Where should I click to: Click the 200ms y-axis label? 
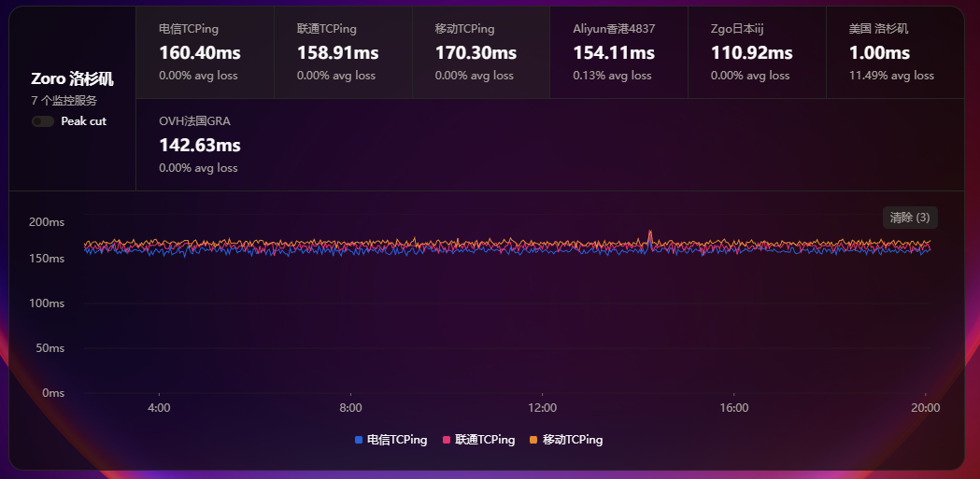(x=47, y=222)
